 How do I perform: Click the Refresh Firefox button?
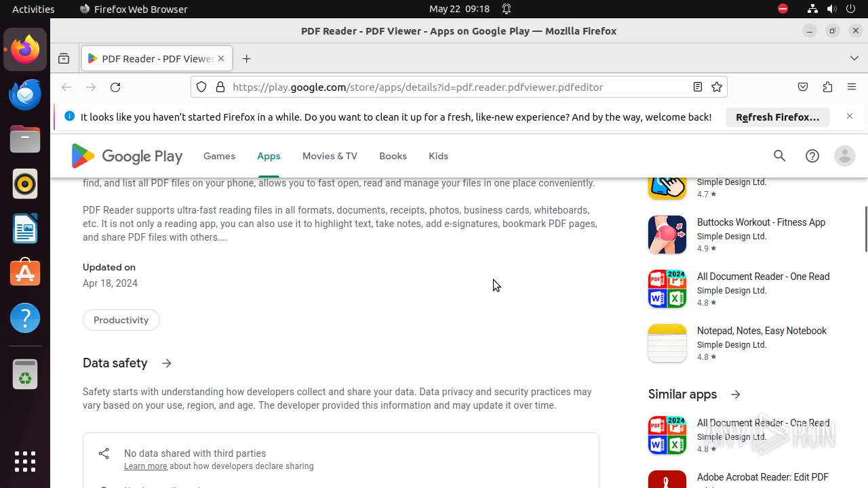coord(778,117)
